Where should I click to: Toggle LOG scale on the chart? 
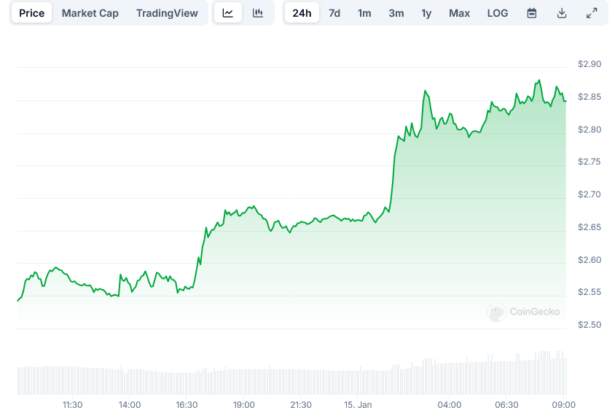(x=497, y=13)
